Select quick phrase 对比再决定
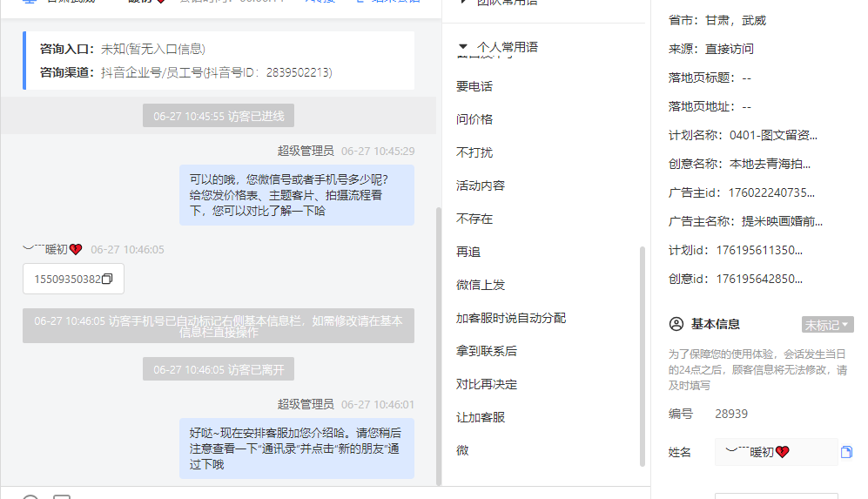 pyautogui.click(x=486, y=384)
